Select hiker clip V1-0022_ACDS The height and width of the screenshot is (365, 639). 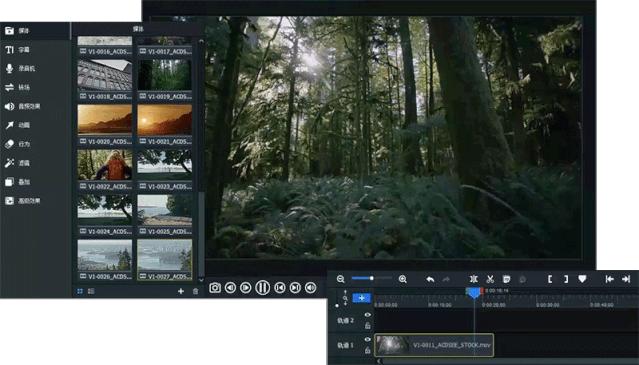[105, 170]
